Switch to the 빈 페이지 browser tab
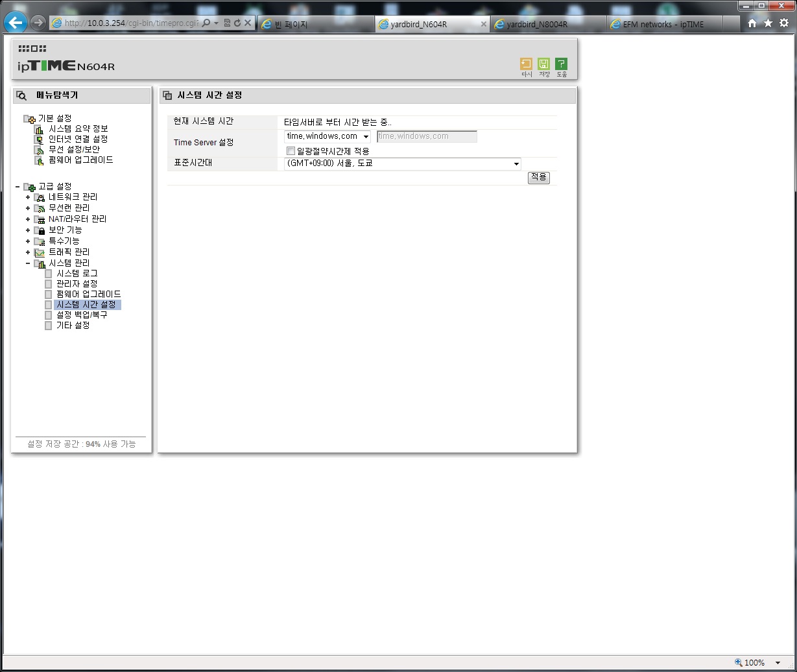 tap(316, 24)
